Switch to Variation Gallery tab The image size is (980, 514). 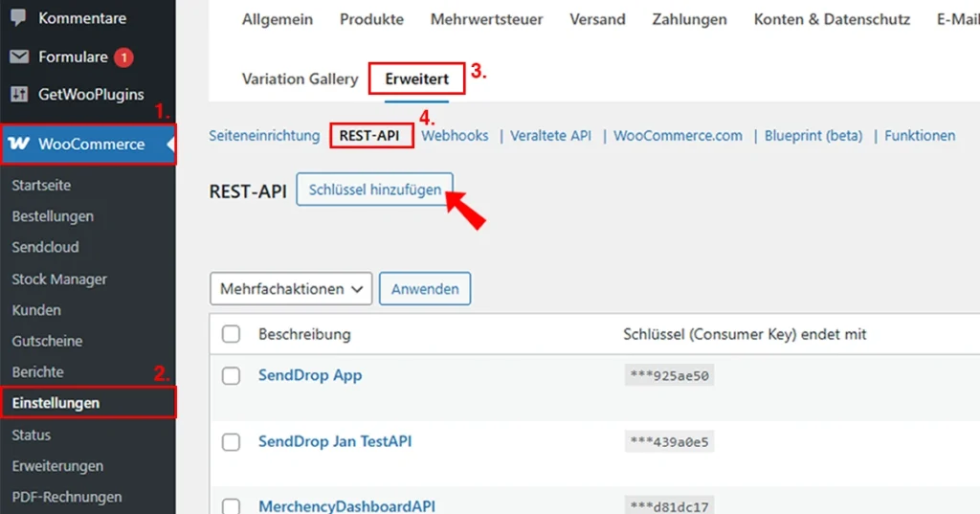[x=300, y=79]
